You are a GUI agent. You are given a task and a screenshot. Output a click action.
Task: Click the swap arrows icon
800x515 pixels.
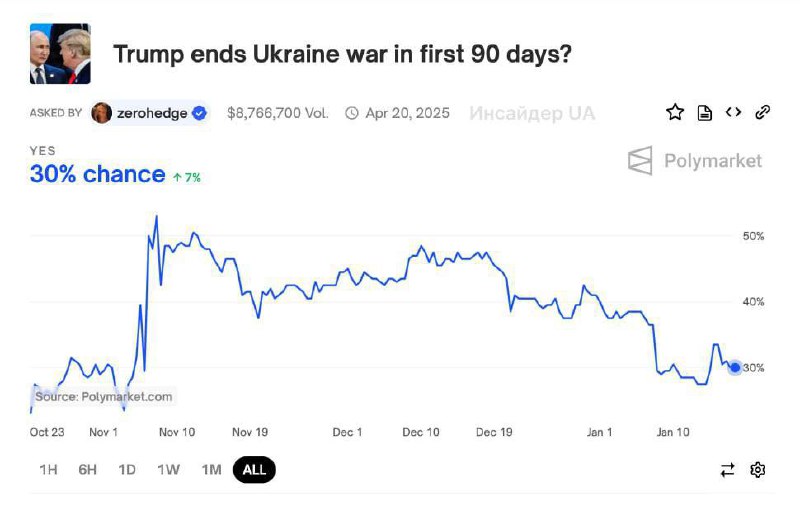728,470
